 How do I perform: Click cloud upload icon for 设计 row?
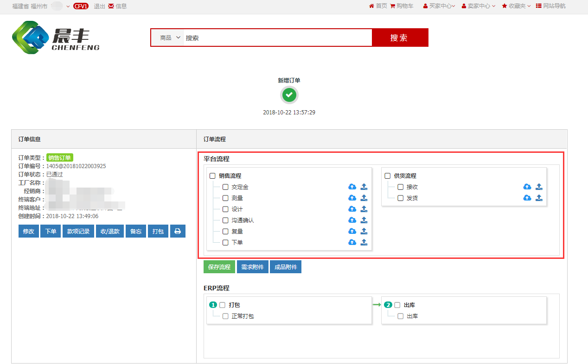(352, 209)
